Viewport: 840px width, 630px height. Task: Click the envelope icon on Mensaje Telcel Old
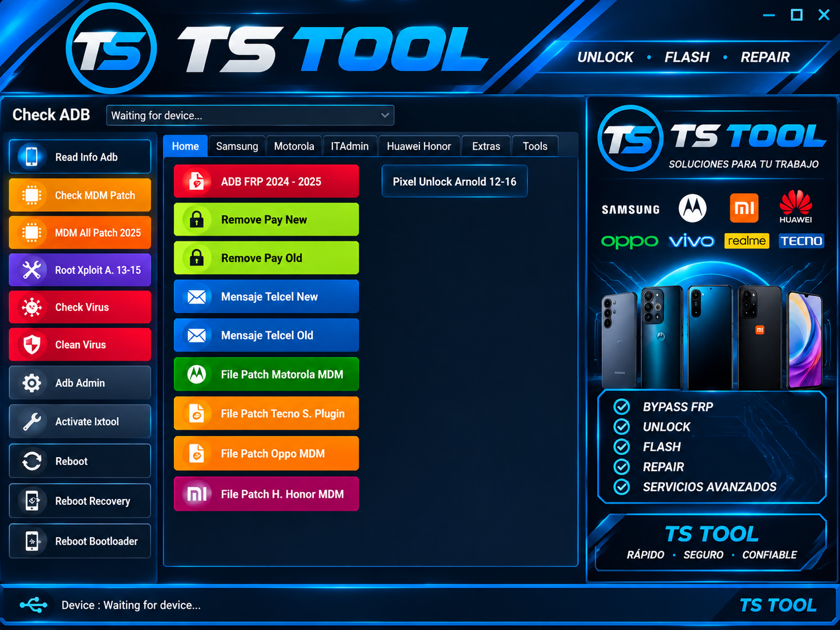click(197, 335)
